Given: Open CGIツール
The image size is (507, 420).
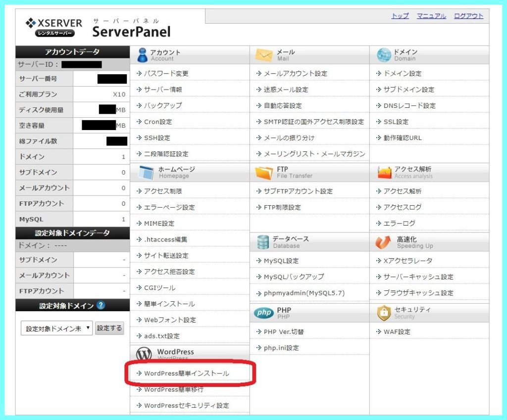Looking at the screenshot, I should tap(160, 288).
